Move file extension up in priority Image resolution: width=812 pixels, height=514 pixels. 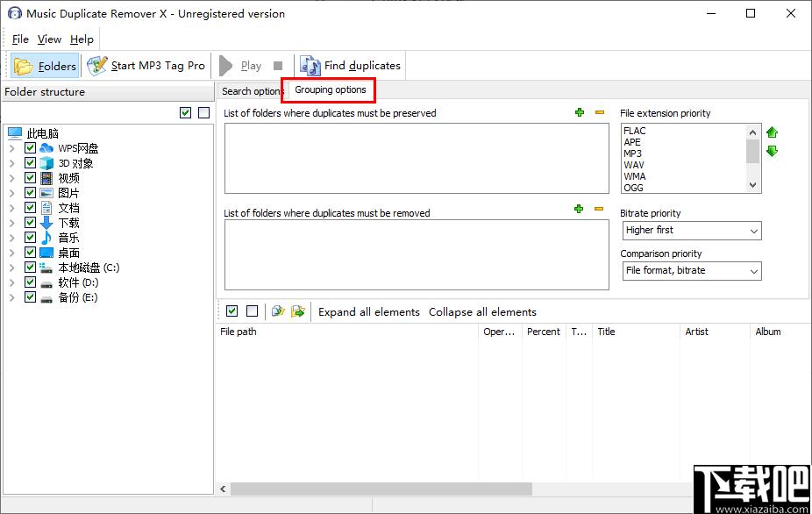point(773,132)
